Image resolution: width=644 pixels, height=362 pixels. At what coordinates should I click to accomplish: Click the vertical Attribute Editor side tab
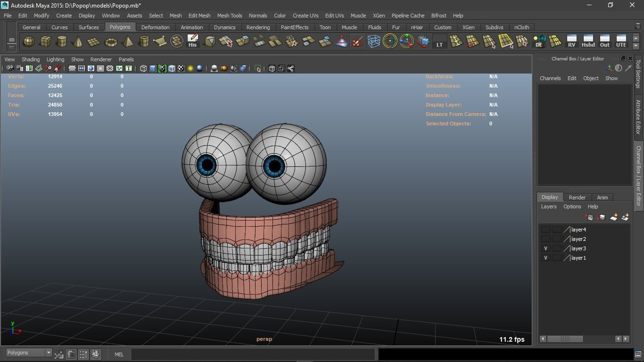pyautogui.click(x=639, y=116)
